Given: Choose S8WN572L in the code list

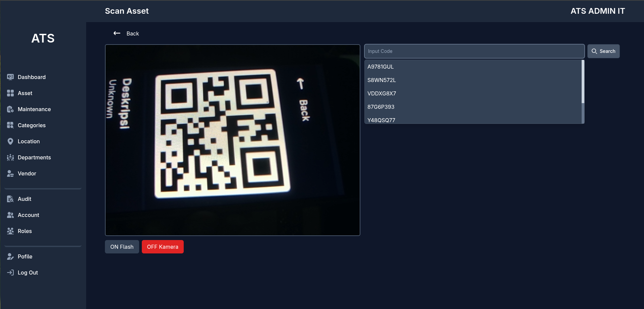Looking at the screenshot, I should pos(382,80).
